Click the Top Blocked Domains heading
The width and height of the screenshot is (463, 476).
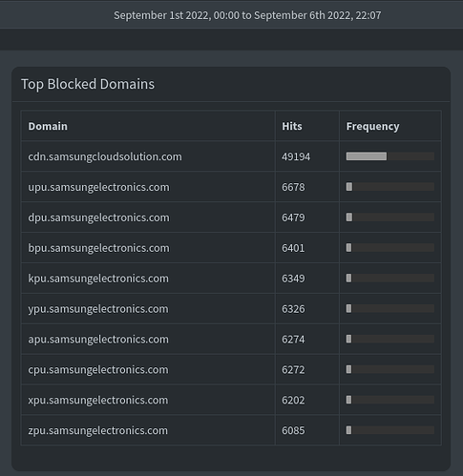point(88,84)
